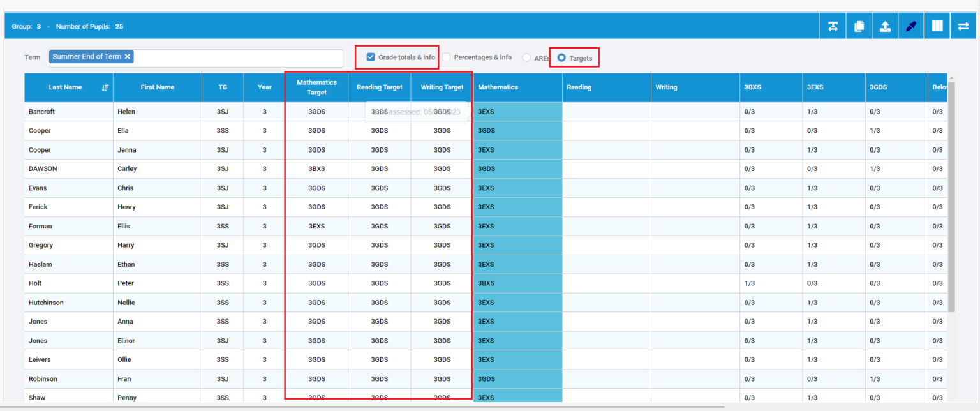Enable Percentages & info
This screenshot has width=980, height=411.
click(x=446, y=57)
